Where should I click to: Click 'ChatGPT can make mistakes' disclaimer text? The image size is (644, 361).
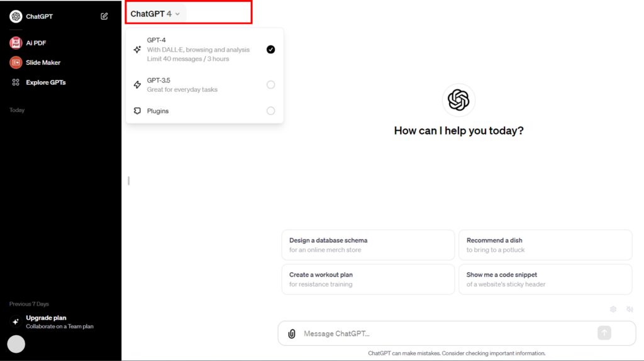(457, 353)
